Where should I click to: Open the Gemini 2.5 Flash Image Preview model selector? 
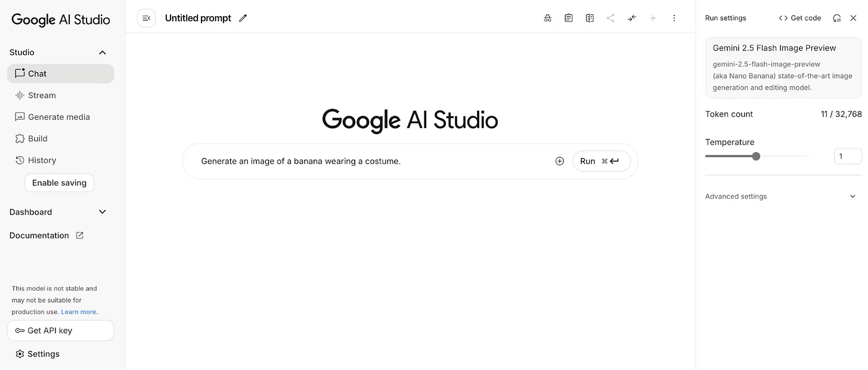(783, 67)
